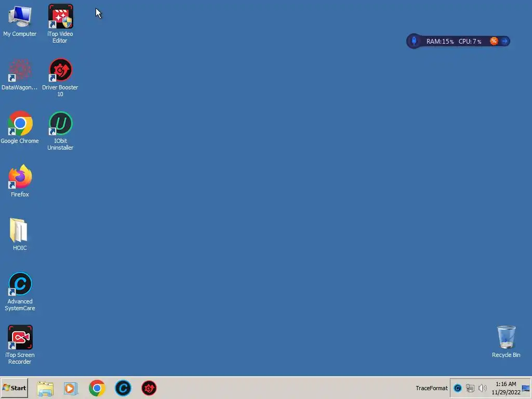Click the CPU:7% usage readout
This screenshot has height=399, width=532.
[x=470, y=42]
